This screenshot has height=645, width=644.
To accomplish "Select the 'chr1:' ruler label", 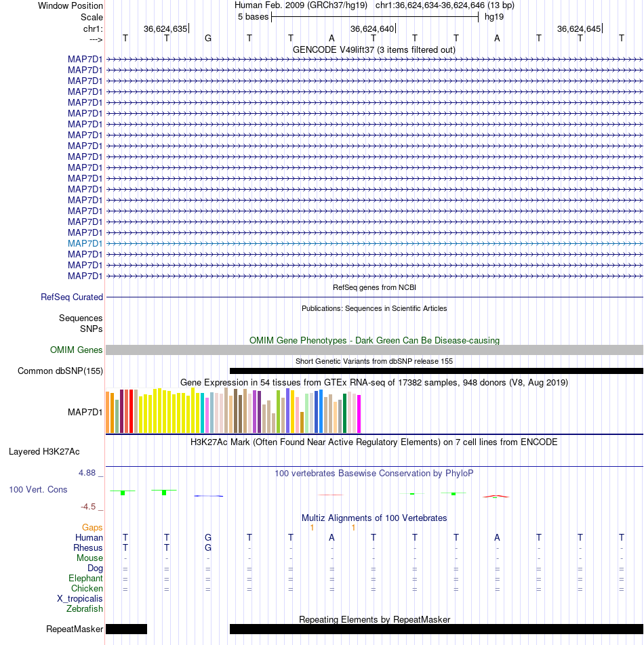I will tap(93, 28).
